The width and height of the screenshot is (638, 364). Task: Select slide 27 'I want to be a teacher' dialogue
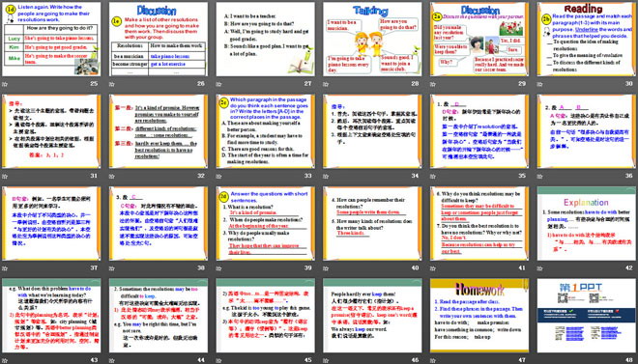click(265, 40)
